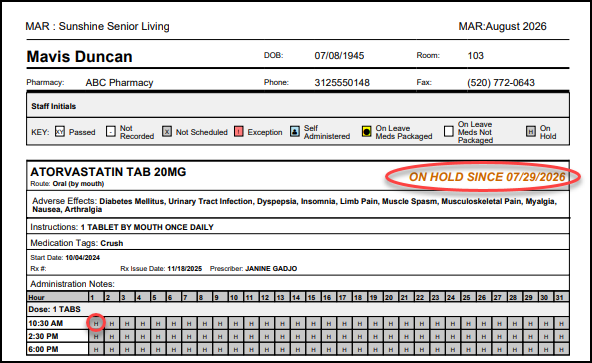Viewport: 592px width, 363px height.
Task: Click the Administration Notes field
Action: (298, 284)
